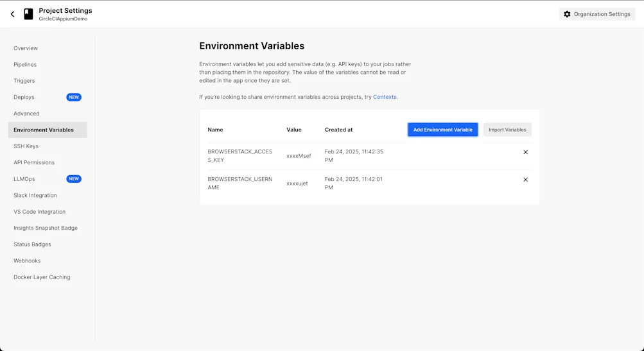Click the xxxxujet value

coord(297,184)
